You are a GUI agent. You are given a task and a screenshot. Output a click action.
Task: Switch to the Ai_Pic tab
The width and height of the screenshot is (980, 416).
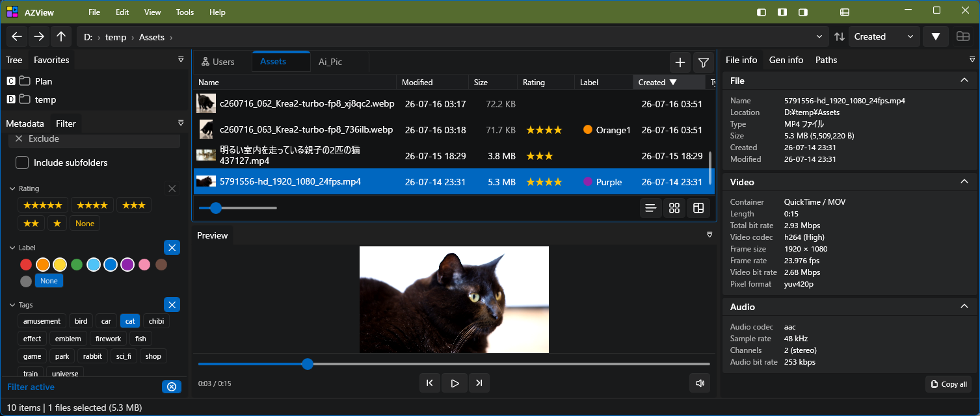330,62
